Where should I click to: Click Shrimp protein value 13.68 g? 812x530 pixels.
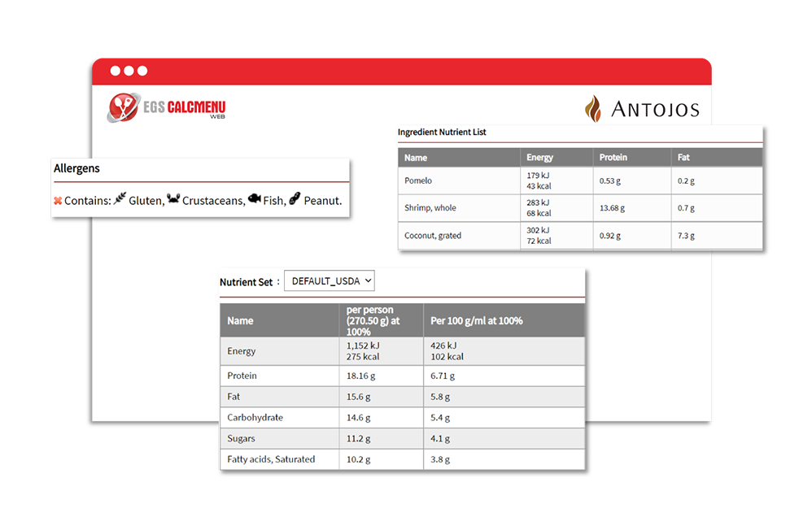612,208
